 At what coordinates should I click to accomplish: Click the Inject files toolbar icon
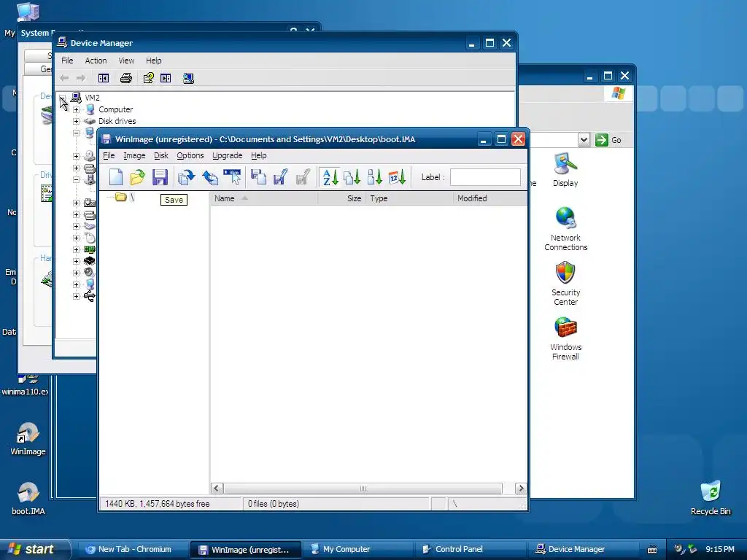pos(210,177)
